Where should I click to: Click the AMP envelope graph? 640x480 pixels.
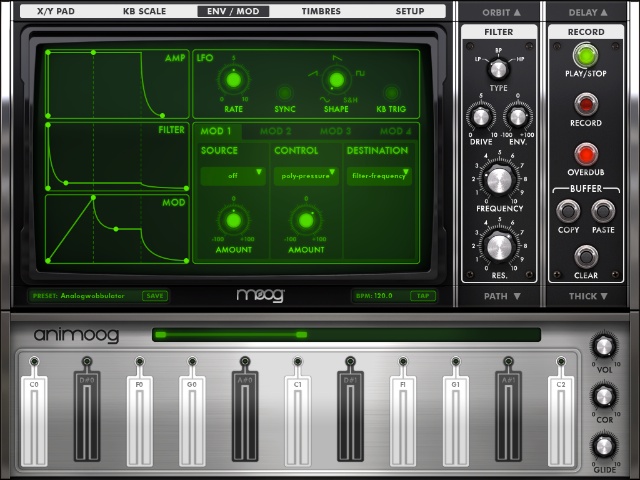(x=117, y=84)
